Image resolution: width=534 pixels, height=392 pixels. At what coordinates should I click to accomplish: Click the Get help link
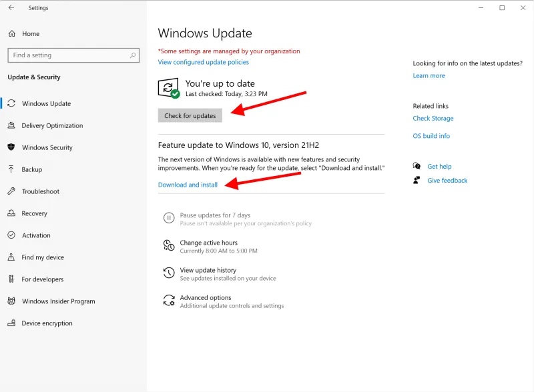coord(439,166)
